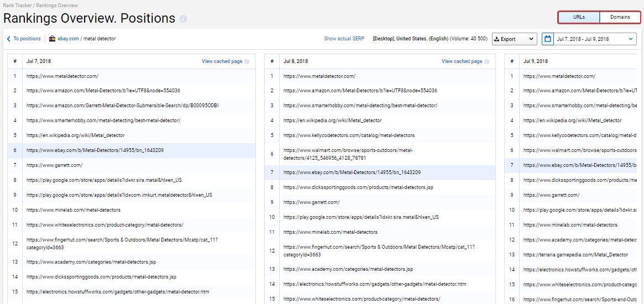Click whiteselectronics URL at position 15 Jul 8
The height and width of the screenshot is (304, 644).
(362, 298)
